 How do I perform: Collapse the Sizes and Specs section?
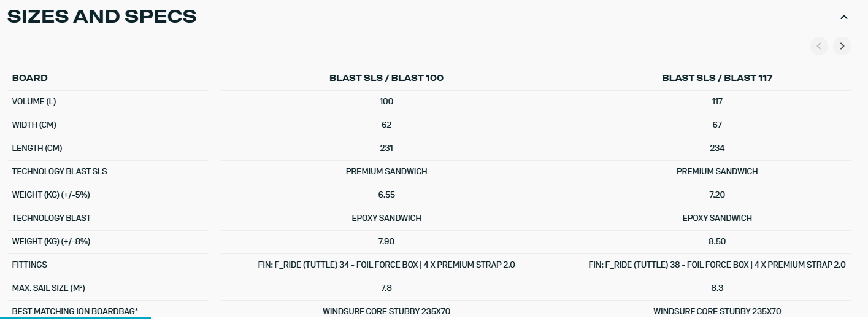click(843, 17)
